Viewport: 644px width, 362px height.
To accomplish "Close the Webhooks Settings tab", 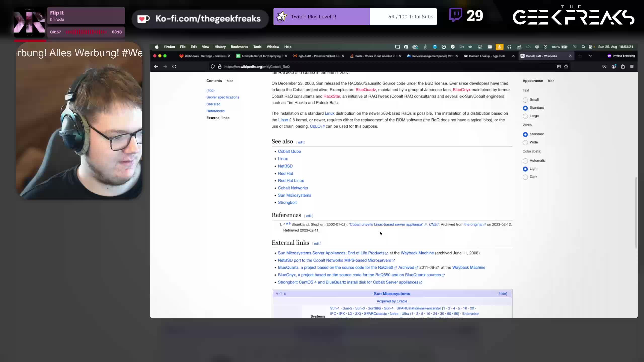I will tap(229, 56).
